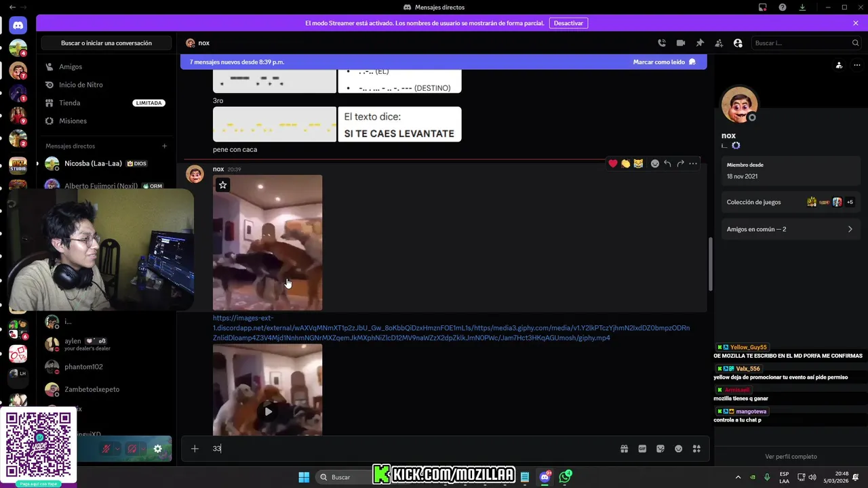Open WhatsApp from the taskbar
Viewport: 868px width, 488px height.
566,477
